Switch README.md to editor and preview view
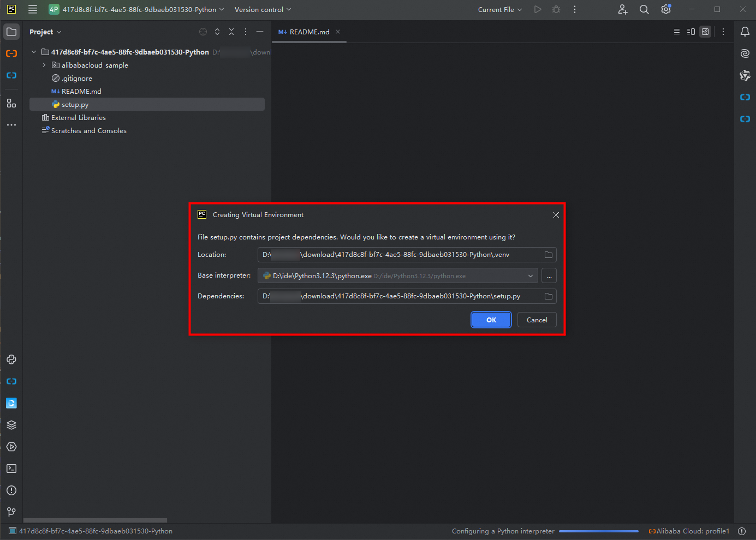The width and height of the screenshot is (756, 540). [691, 32]
